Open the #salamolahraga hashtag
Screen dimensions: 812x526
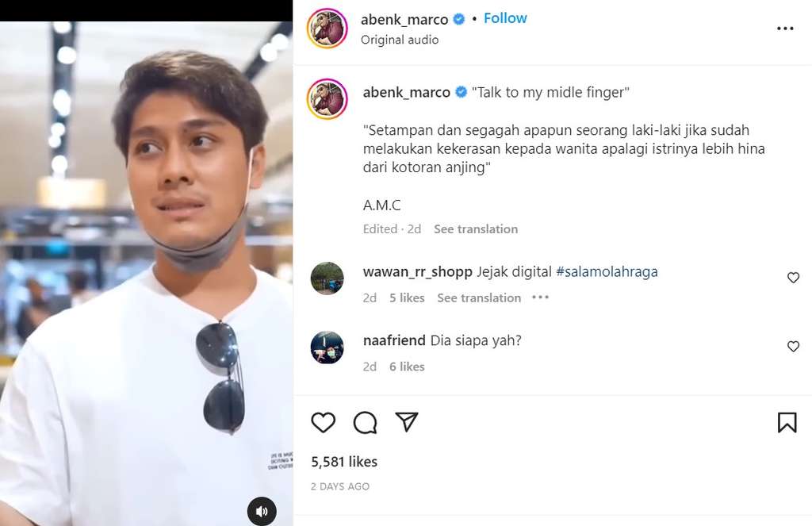tap(607, 271)
